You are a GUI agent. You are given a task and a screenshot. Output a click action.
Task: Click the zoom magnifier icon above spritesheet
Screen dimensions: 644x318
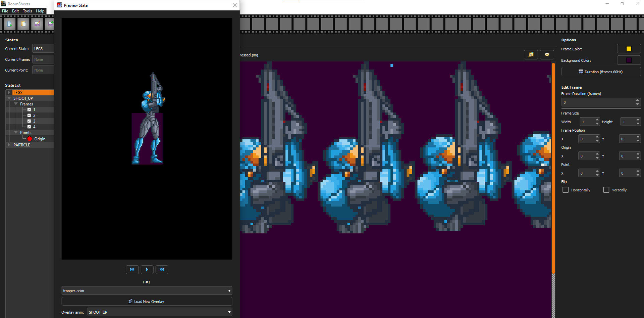point(531,55)
